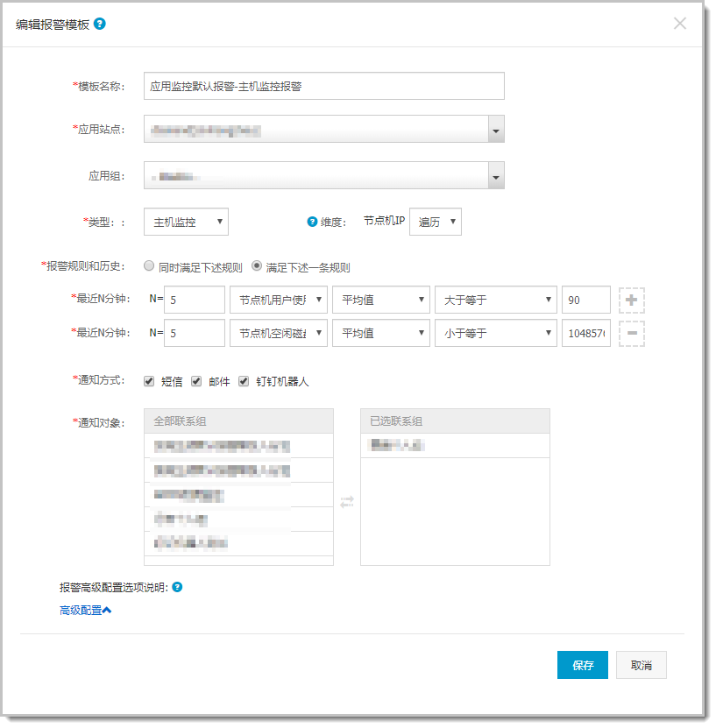The image size is (716, 728).
Task: Click the 保存 button
Action: tap(583, 665)
